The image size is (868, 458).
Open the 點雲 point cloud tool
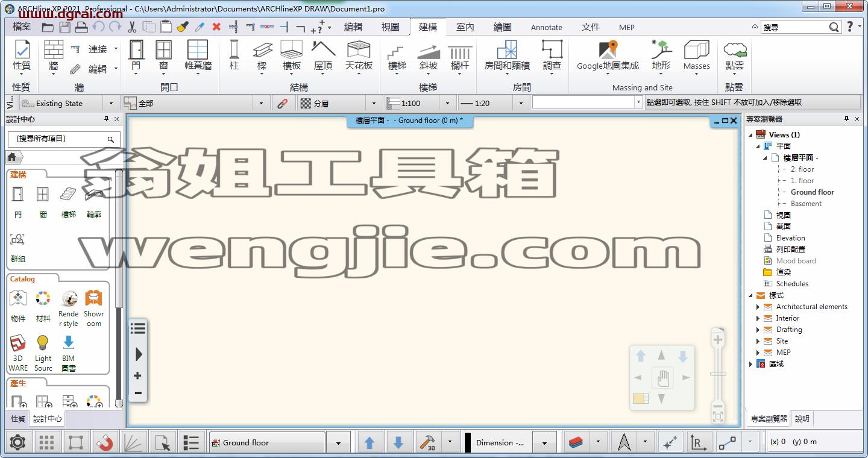[x=734, y=56]
